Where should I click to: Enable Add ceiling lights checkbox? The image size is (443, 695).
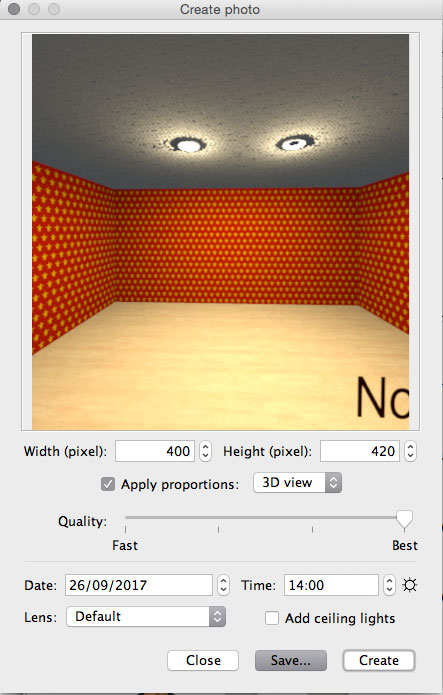271,618
